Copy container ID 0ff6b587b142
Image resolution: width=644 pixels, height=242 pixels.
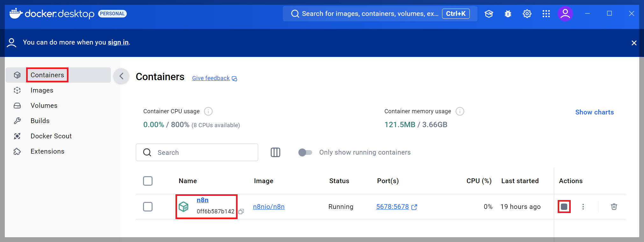click(x=241, y=211)
